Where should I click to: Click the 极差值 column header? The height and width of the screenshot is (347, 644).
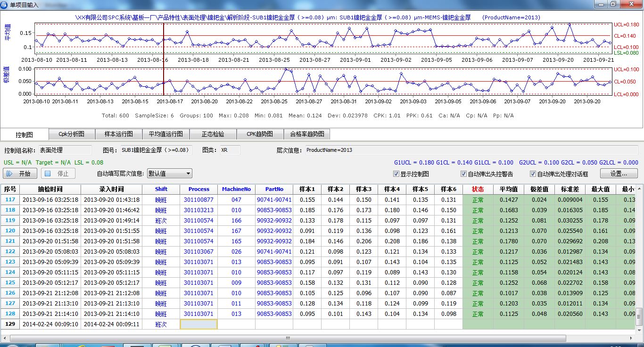click(x=539, y=189)
